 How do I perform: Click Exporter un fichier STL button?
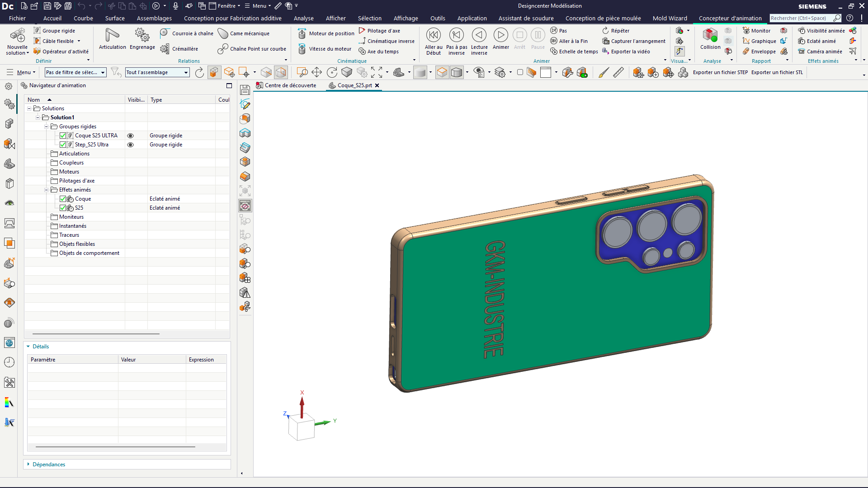[x=777, y=72]
